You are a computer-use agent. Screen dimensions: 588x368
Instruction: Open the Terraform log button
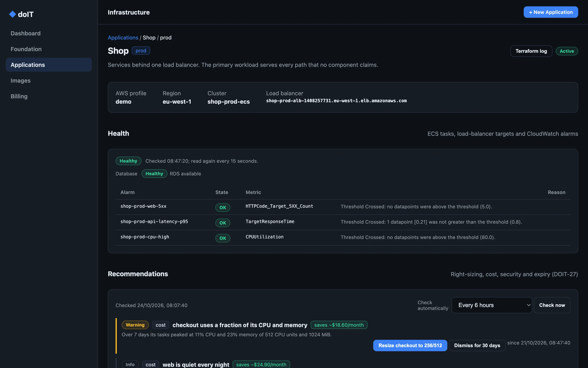531,51
